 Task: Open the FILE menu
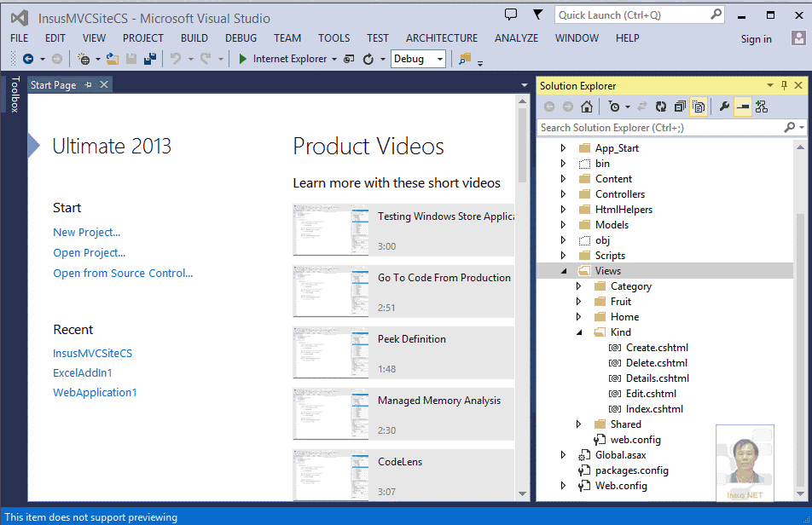(x=19, y=38)
